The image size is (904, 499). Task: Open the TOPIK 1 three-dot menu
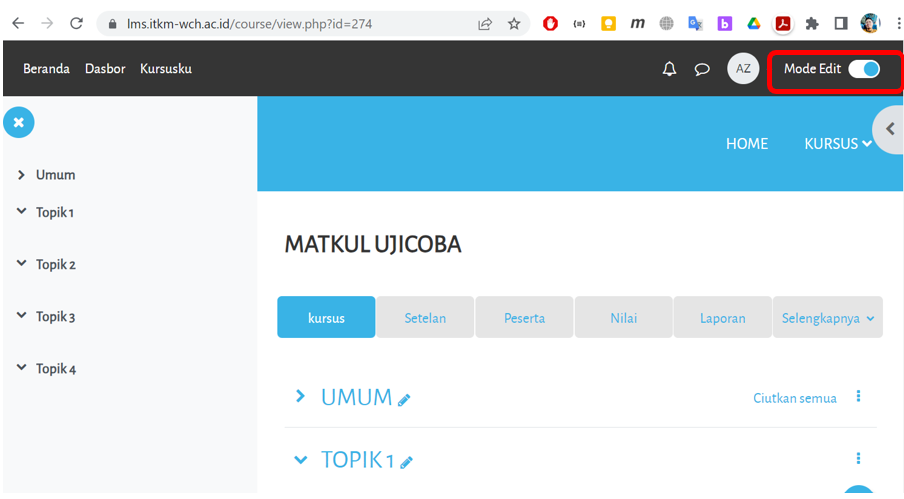[x=858, y=458]
